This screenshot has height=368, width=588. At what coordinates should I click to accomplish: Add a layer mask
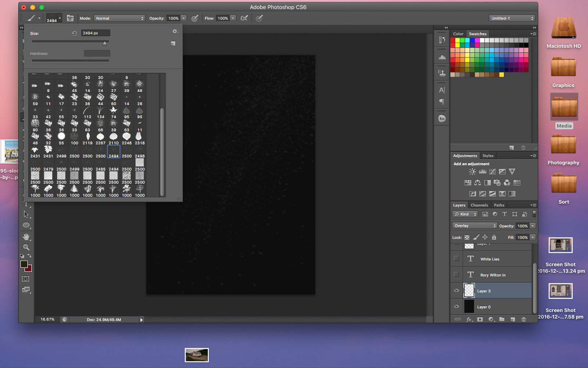480,319
